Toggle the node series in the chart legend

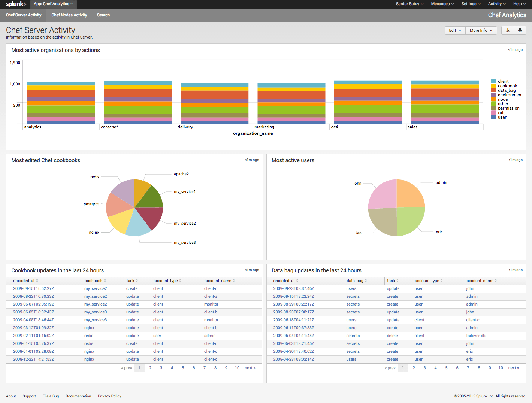click(502, 99)
